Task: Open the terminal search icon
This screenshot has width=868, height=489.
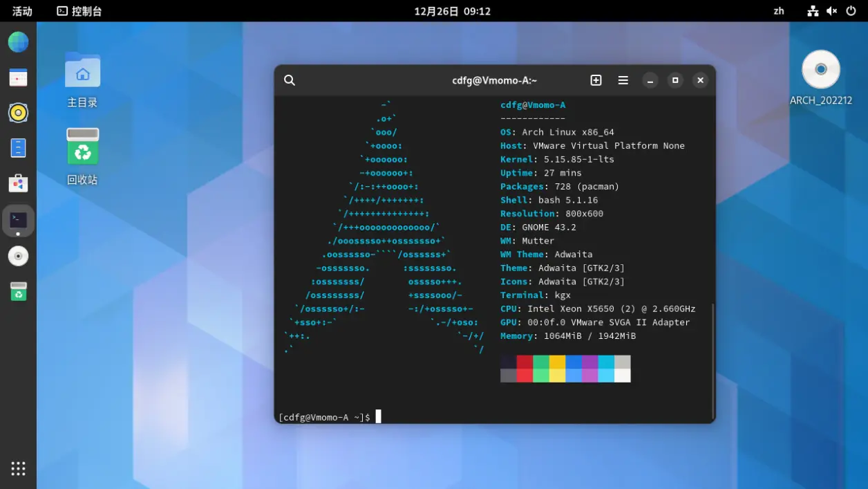Action: click(290, 80)
